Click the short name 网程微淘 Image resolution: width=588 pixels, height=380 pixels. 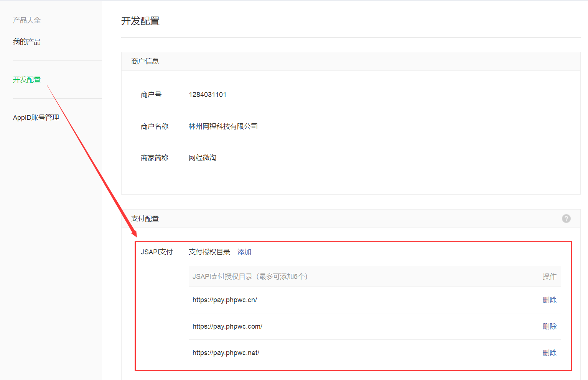coord(203,158)
